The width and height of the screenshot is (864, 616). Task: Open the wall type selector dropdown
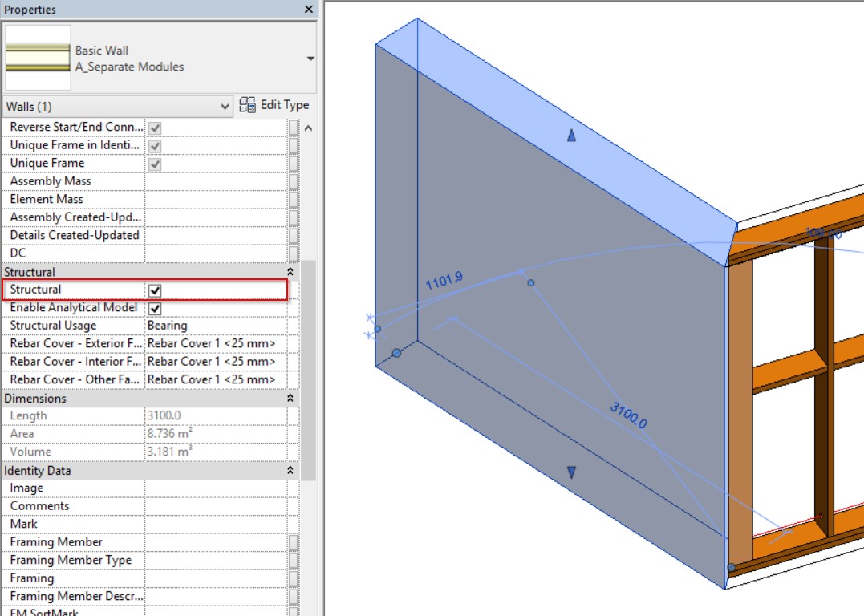click(310, 59)
